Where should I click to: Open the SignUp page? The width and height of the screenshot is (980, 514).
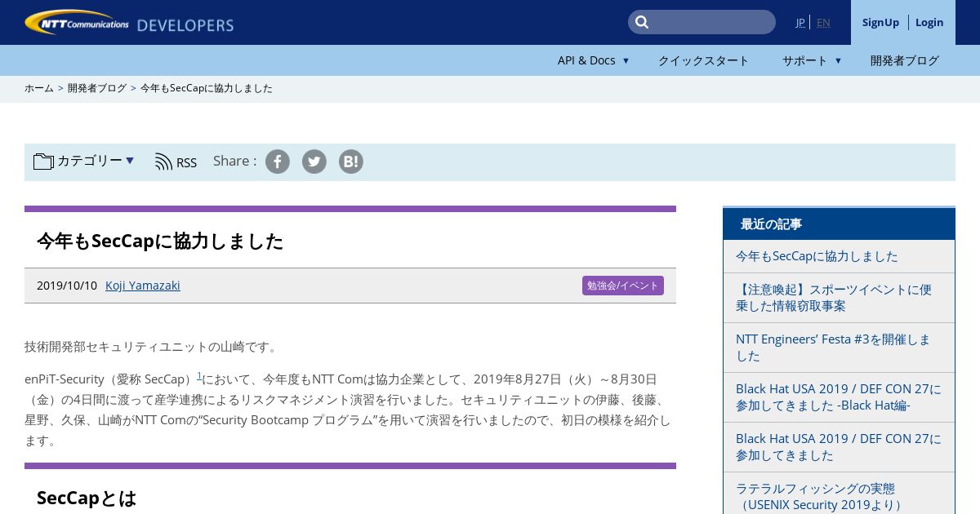[880, 22]
